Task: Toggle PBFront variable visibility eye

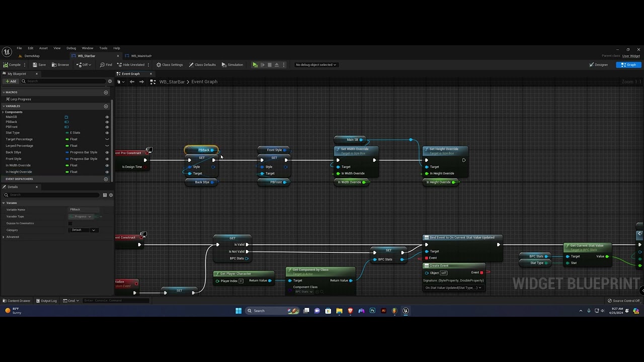Action: (x=107, y=127)
